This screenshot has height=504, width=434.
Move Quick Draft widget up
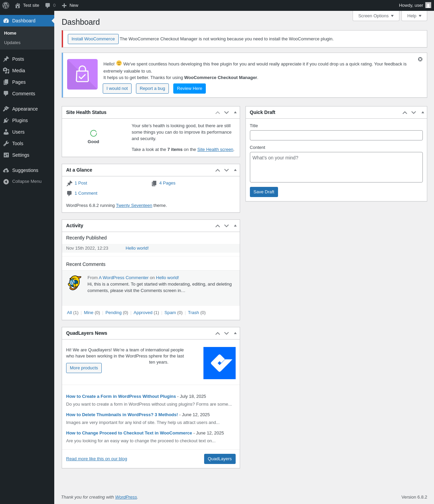405,113
